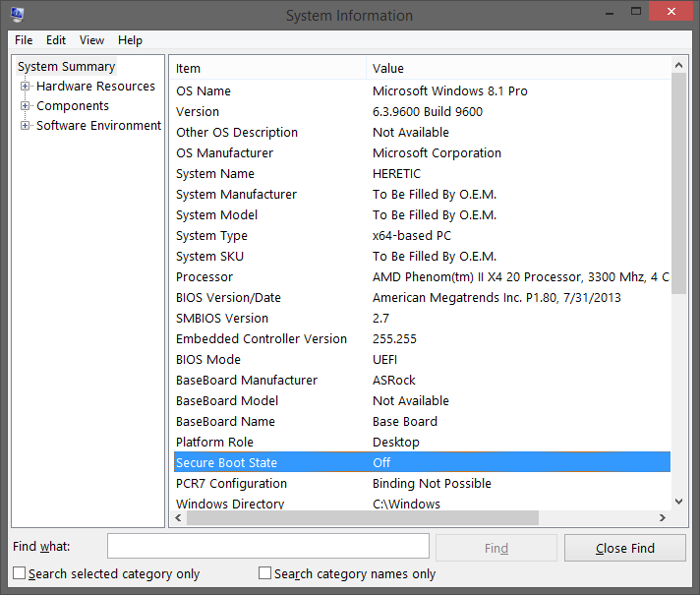700x595 pixels.
Task: Select the PCR7 Configuration row
Action: click(422, 484)
